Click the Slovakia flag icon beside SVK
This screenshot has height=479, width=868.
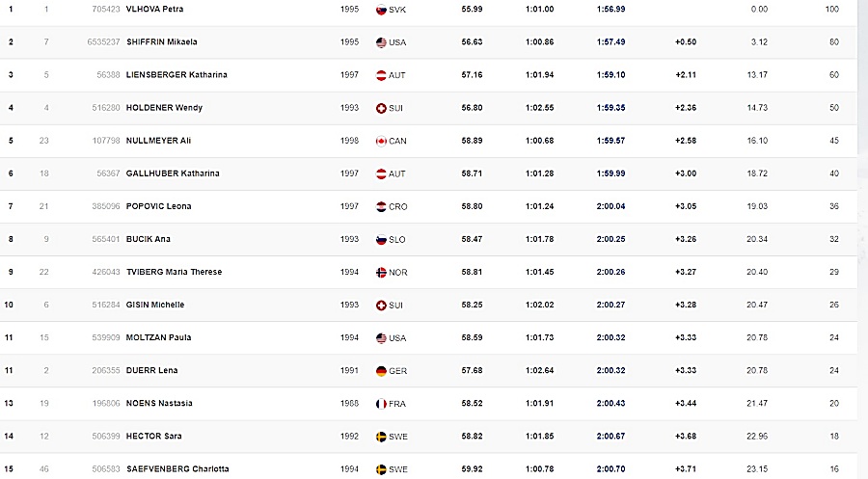[381, 10]
